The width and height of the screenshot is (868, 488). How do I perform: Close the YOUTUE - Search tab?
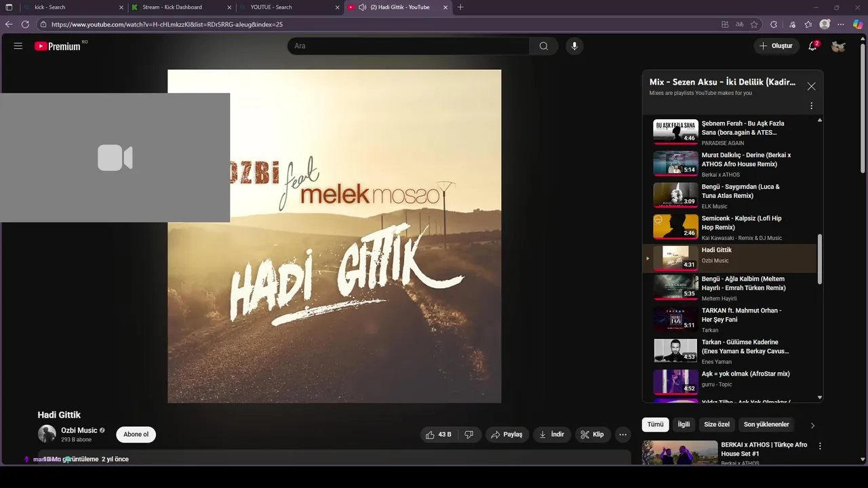(x=338, y=7)
